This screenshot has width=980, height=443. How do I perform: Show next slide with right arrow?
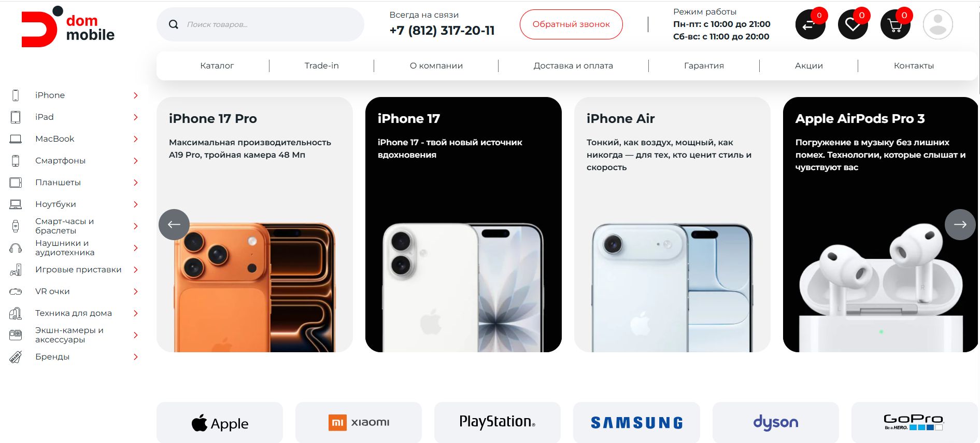(x=960, y=225)
